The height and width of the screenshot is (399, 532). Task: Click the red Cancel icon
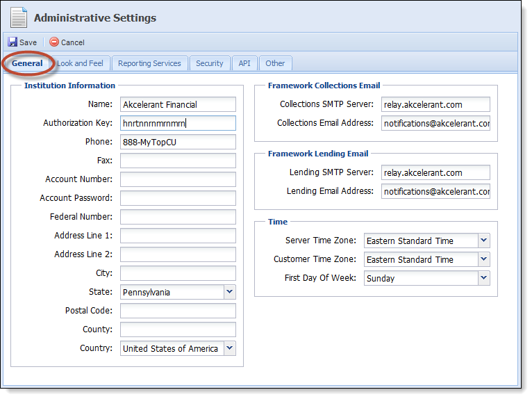pos(54,42)
